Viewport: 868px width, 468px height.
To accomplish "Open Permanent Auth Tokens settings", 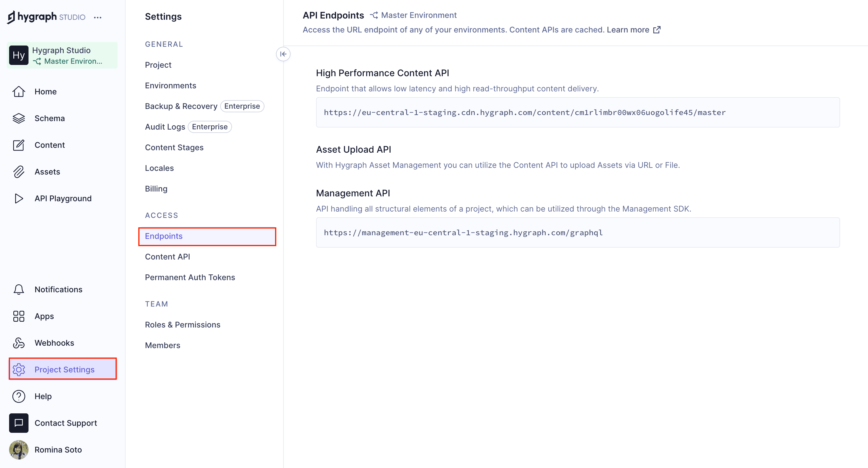I will coord(190,277).
